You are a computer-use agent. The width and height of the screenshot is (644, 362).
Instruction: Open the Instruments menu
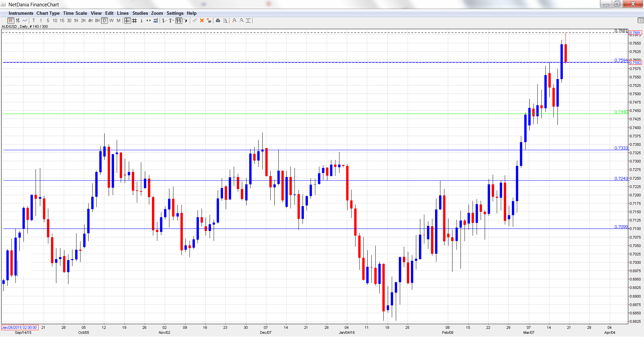[21, 13]
